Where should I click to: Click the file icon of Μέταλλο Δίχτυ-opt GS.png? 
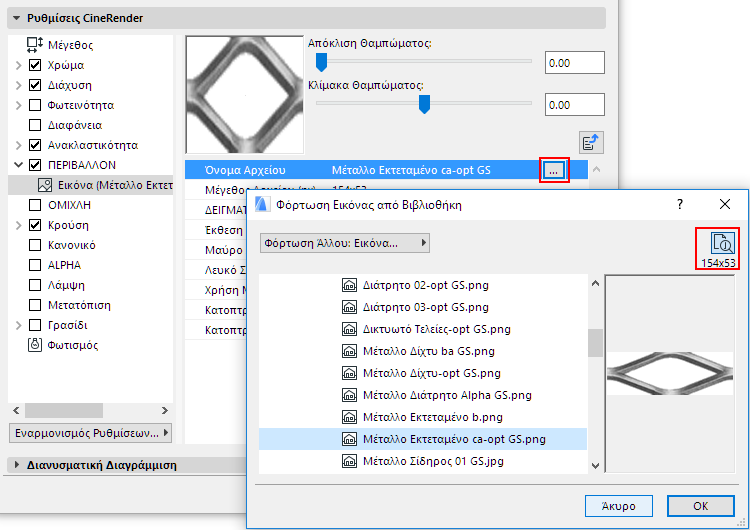click(349, 373)
